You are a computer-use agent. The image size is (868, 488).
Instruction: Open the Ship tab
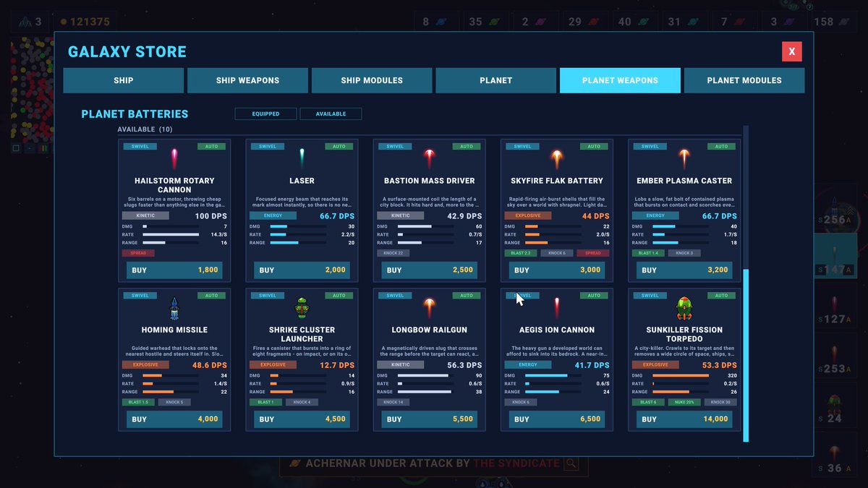(124, 80)
